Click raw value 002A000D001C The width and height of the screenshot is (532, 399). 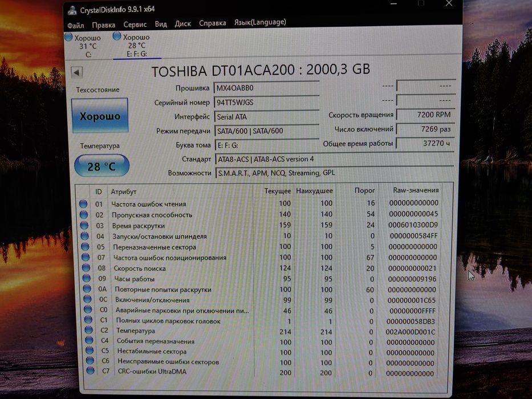(x=410, y=332)
